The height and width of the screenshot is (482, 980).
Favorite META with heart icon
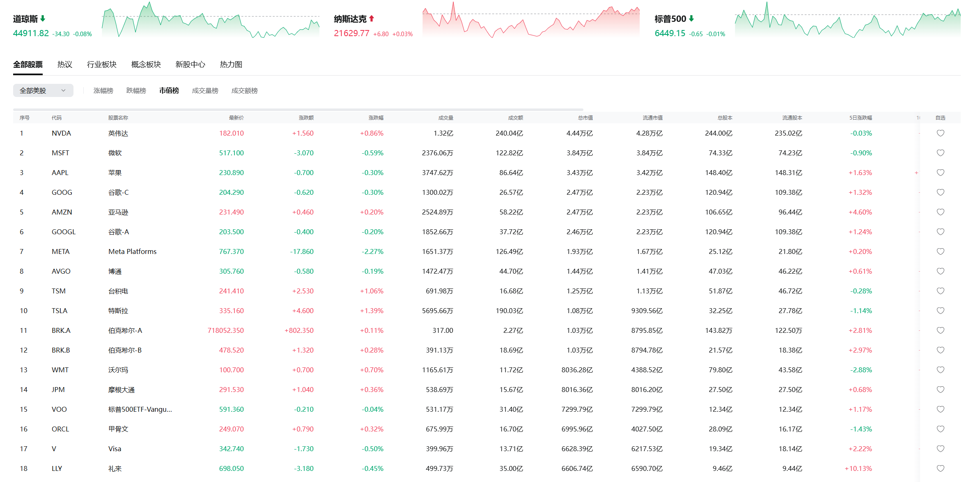(940, 251)
